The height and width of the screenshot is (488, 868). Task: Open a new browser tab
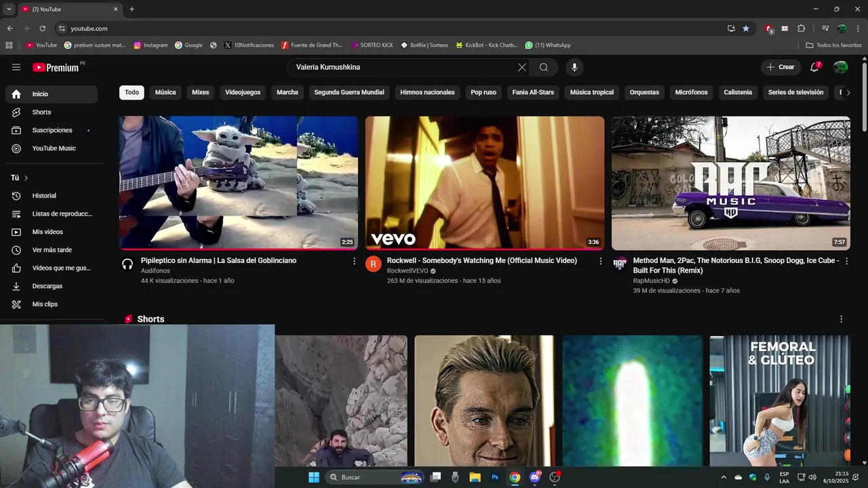coord(132,9)
